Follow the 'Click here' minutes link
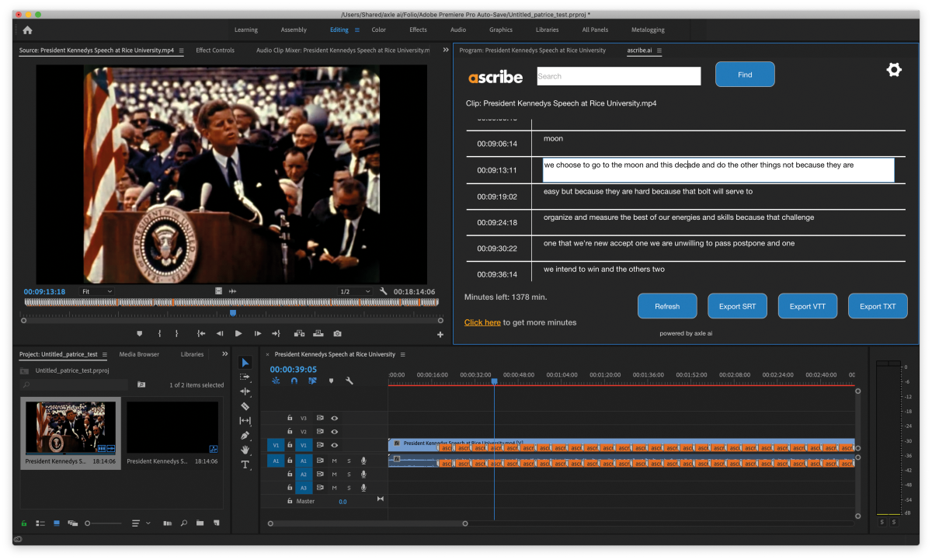Image resolution: width=932 pixels, height=560 pixels. click(482, 322)
